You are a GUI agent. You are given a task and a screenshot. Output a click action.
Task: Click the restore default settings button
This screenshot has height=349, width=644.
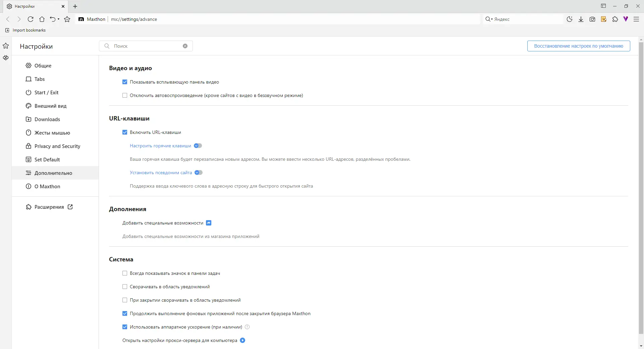tap(579, 46)
